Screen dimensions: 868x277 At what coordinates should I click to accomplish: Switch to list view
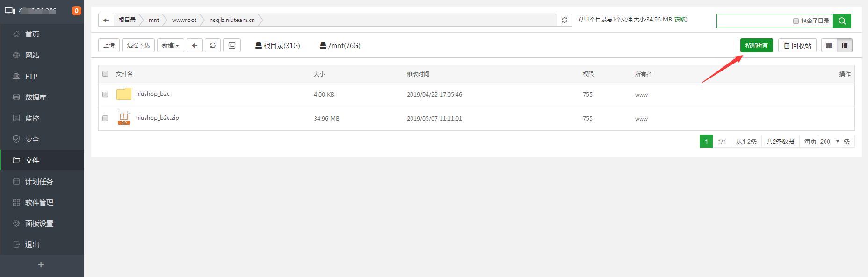pos(845,45)
